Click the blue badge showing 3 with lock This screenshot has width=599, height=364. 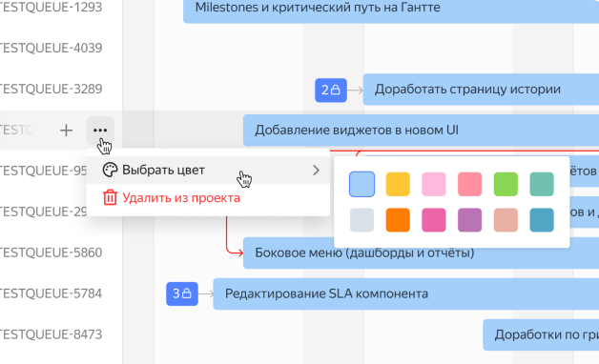182,293
